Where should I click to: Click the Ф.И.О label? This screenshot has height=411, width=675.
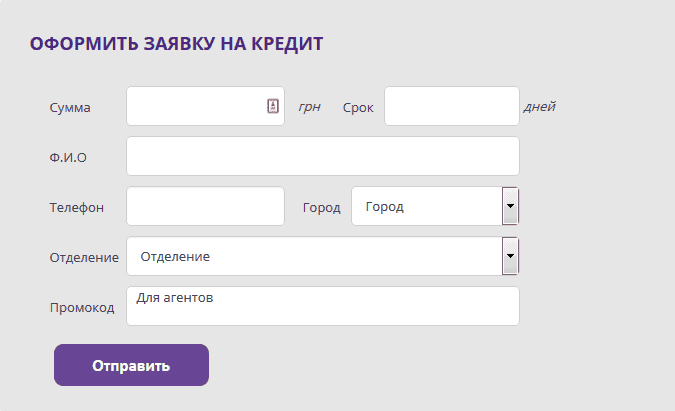click(68, 158)
